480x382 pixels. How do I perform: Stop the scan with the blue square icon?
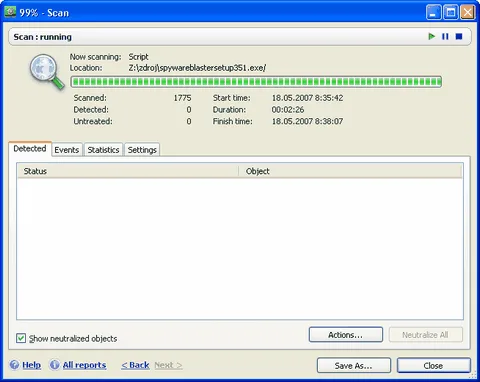tap(459, 36)
